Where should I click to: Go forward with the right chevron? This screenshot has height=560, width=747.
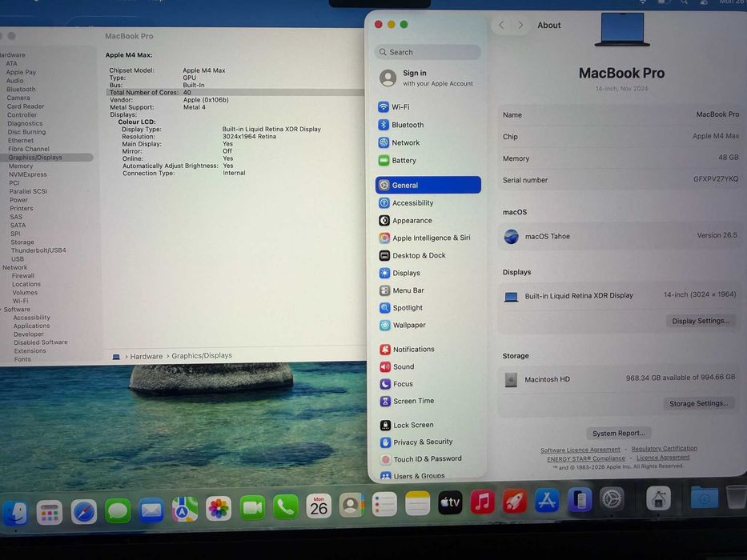coord(520,26)
